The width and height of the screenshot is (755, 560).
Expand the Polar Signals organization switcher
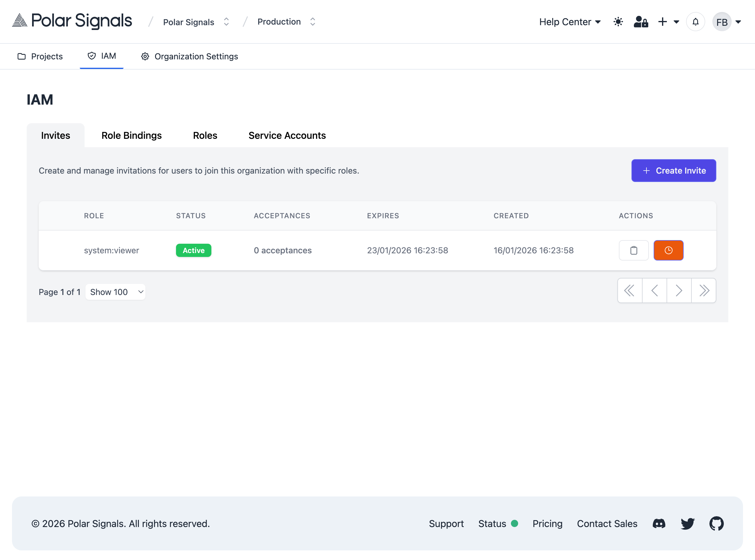[x=196, y=22]
